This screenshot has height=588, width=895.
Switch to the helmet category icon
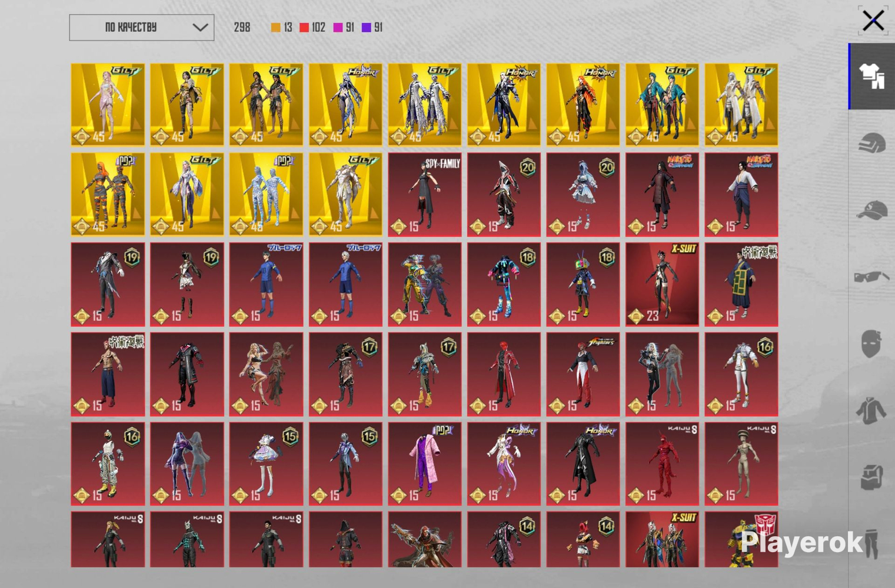tap(871, 143)
